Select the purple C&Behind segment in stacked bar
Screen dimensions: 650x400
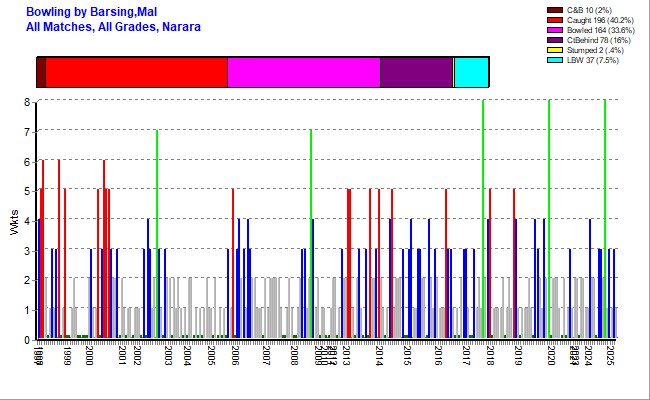click(x=416, y=73)
